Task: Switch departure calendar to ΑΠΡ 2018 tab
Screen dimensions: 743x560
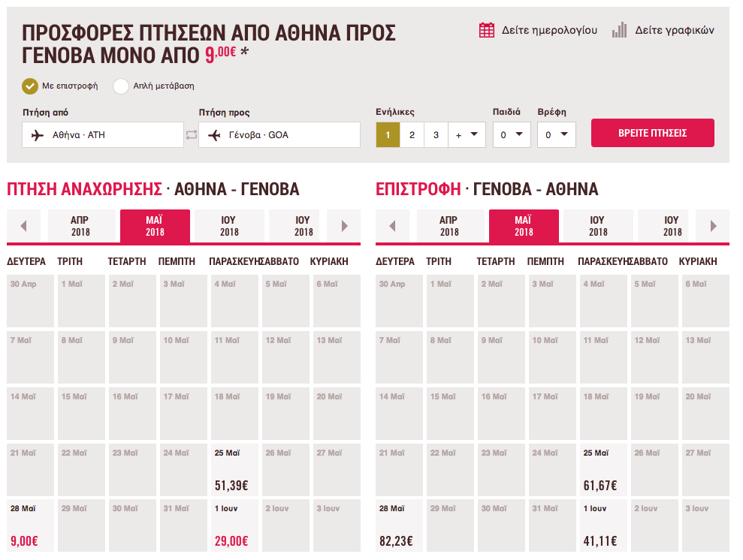Action: pos(81,226)
